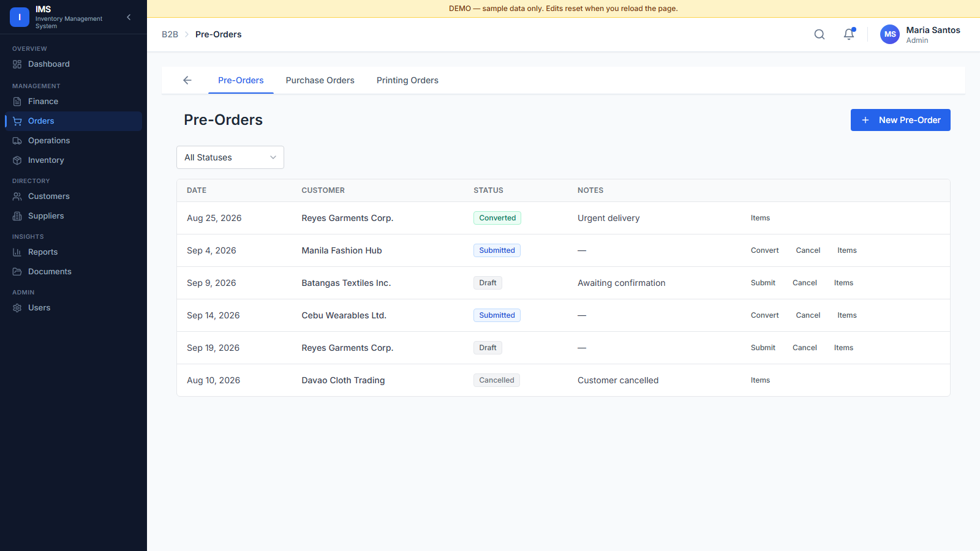The width and height of the screenshot is (980, 551).
Task: Convert the Cebu Wearables Ltd. pre-order
Action: 765,315
